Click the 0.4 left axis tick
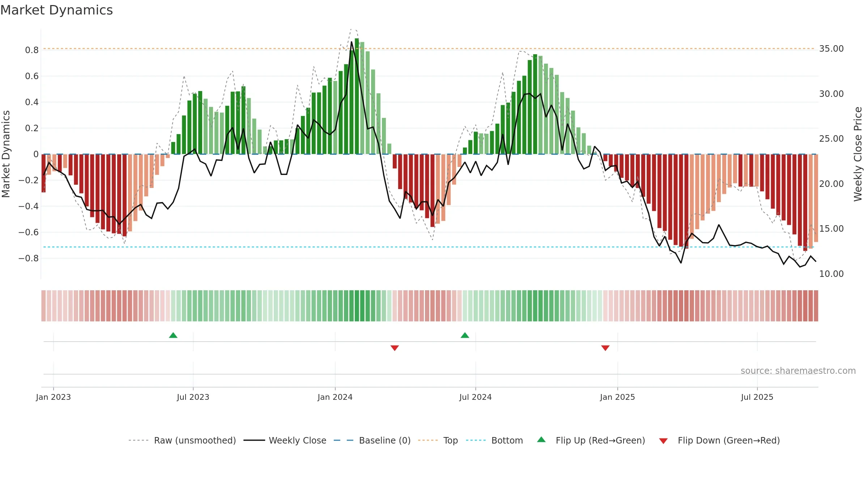 click(32, 102)
